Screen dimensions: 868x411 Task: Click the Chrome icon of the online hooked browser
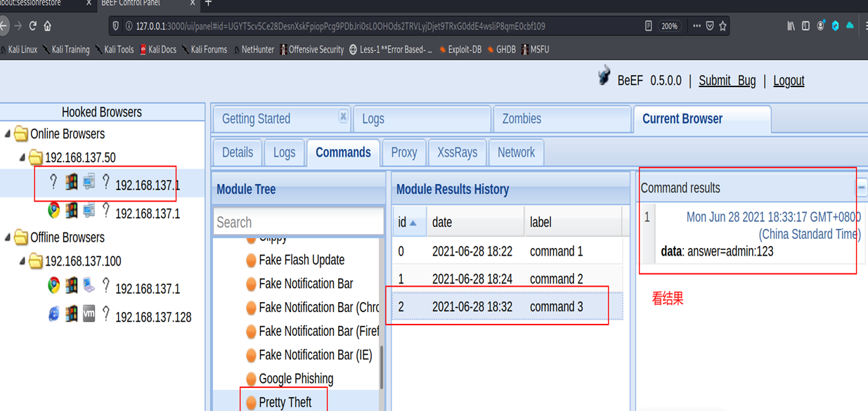tap(53, 210)
